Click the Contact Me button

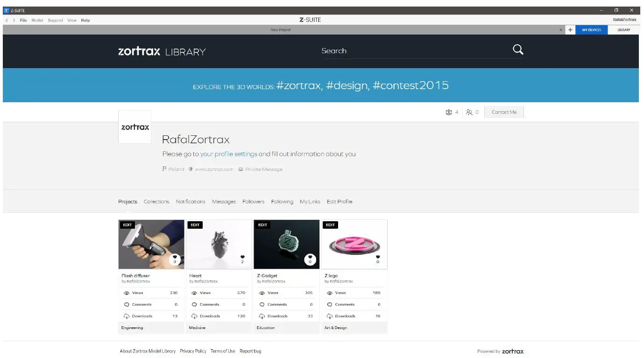point(504,112)
